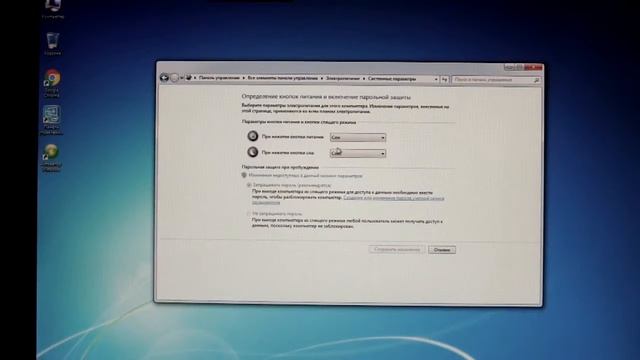Expand the address bar history dropdown

click(436, 79)
